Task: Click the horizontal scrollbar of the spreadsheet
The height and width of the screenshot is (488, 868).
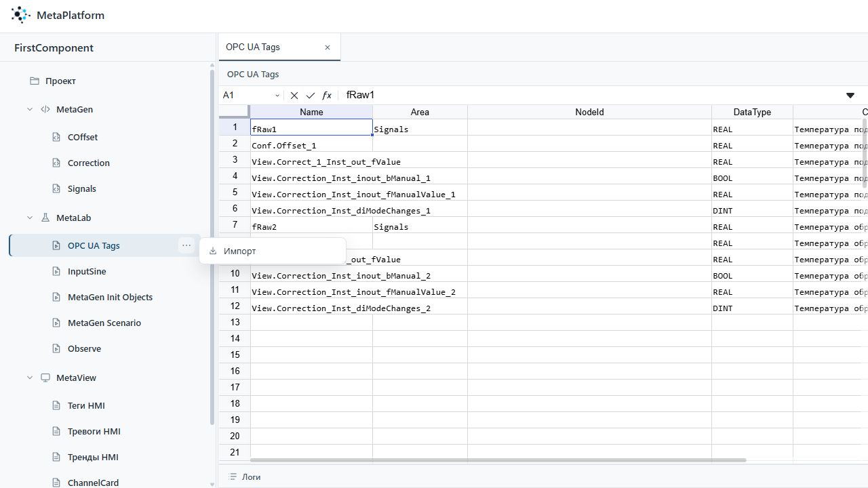Action: pyautogui.click(x=498, y=460)
